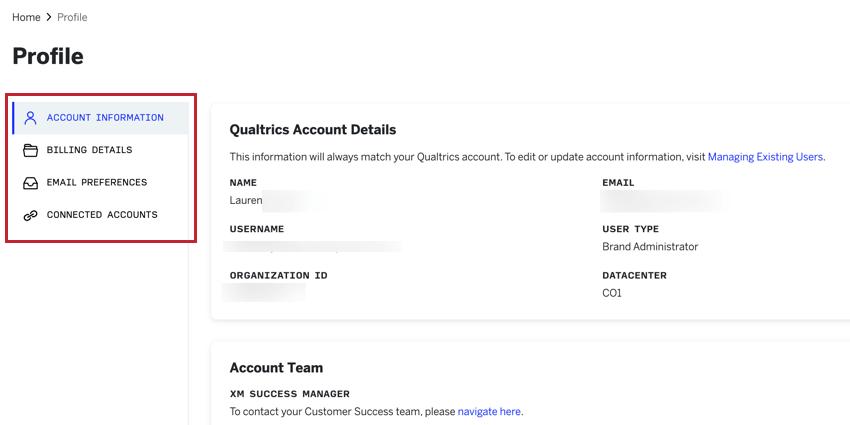Click the DATACENTER label
This screenshot has width=850, height=425.
pyautogui.click(x=634, y=275)
